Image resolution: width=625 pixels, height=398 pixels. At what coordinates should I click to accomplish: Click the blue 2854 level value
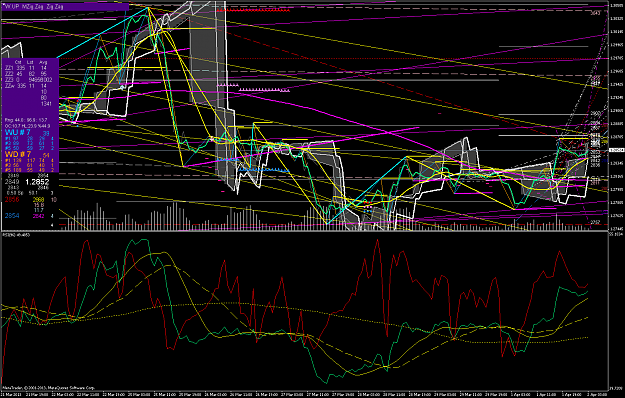pos(12,216)
